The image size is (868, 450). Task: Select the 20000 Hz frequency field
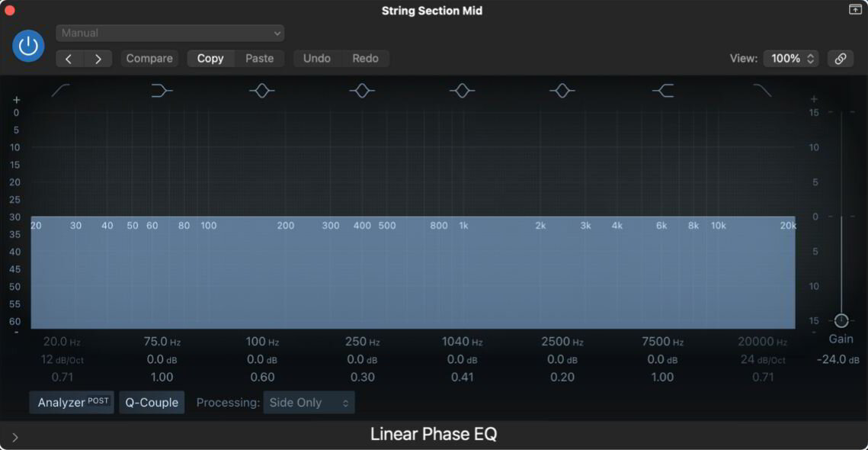(762, 342)
